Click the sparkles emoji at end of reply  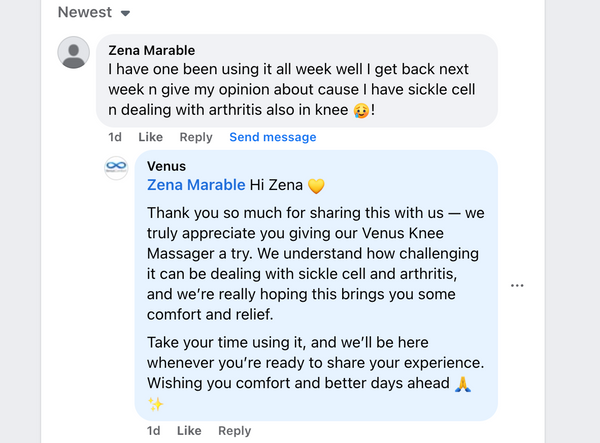[x=155, y=404]
